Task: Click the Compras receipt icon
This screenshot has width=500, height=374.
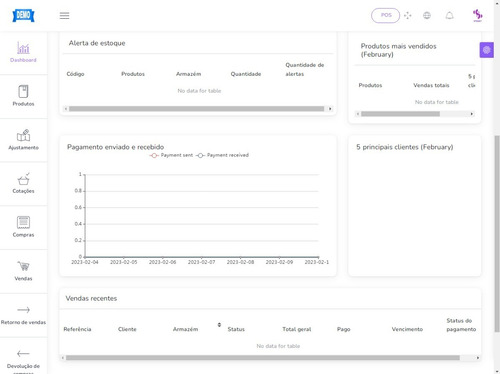Action: (23, 222)
